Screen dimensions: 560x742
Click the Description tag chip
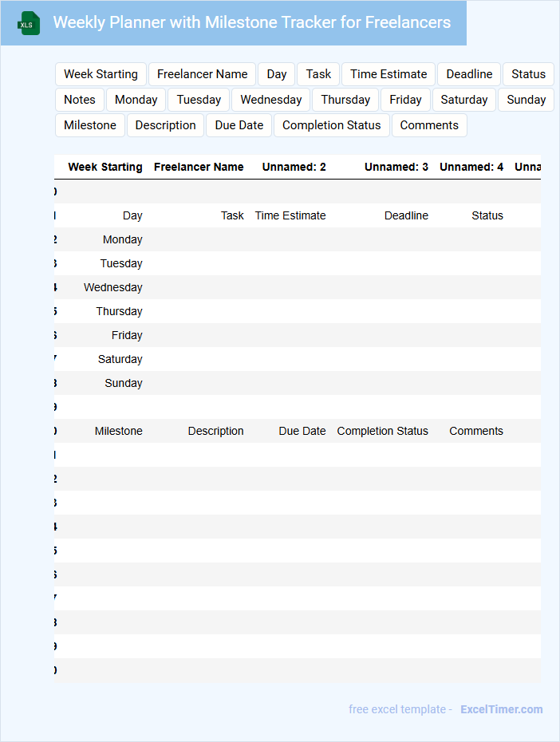[166, 125]
